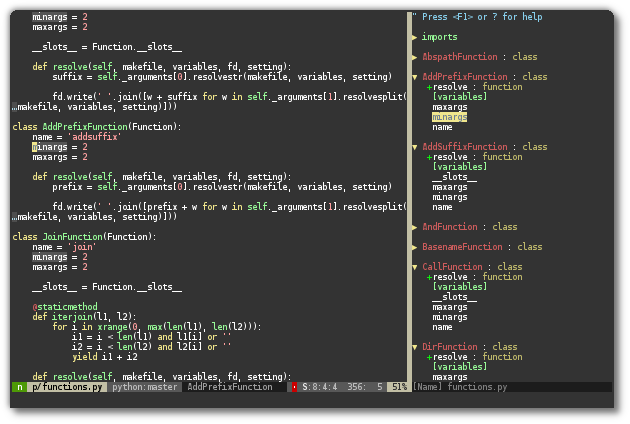Place the cursor on 'def iterjoin(l1, l2):' line

(84, 317)
